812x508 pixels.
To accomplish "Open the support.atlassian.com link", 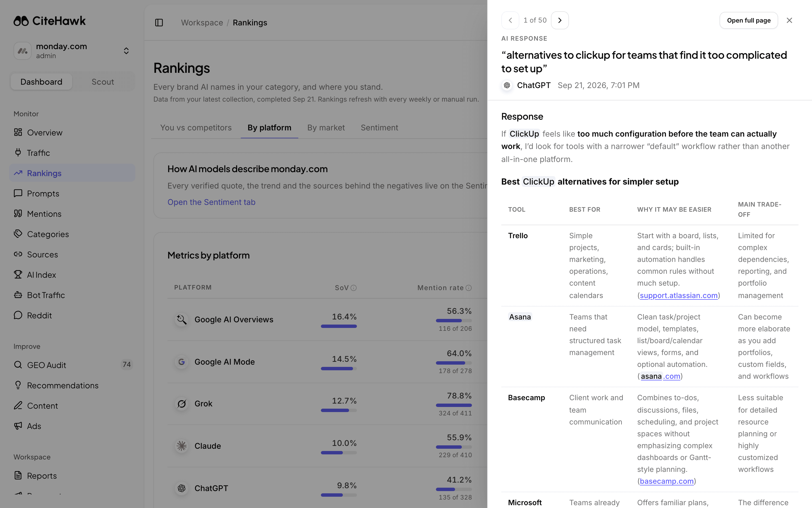I will click(x=678, y=295).
